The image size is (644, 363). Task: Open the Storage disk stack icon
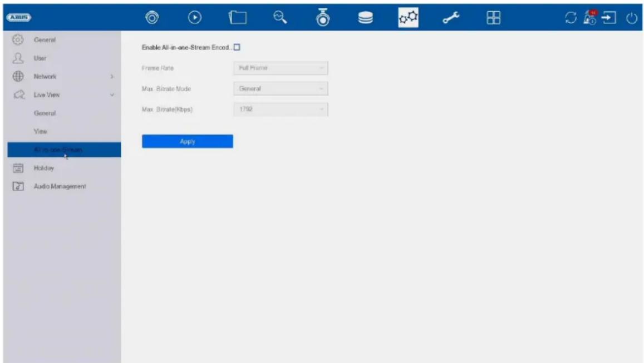pyautogui.click(x=366, y=18)
